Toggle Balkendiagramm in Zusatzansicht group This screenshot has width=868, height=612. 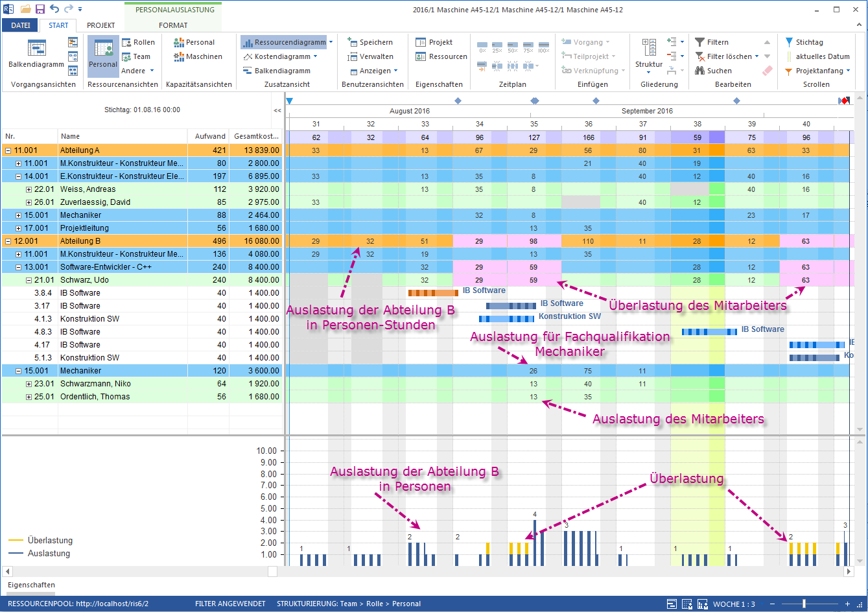[x=277, y=71]
